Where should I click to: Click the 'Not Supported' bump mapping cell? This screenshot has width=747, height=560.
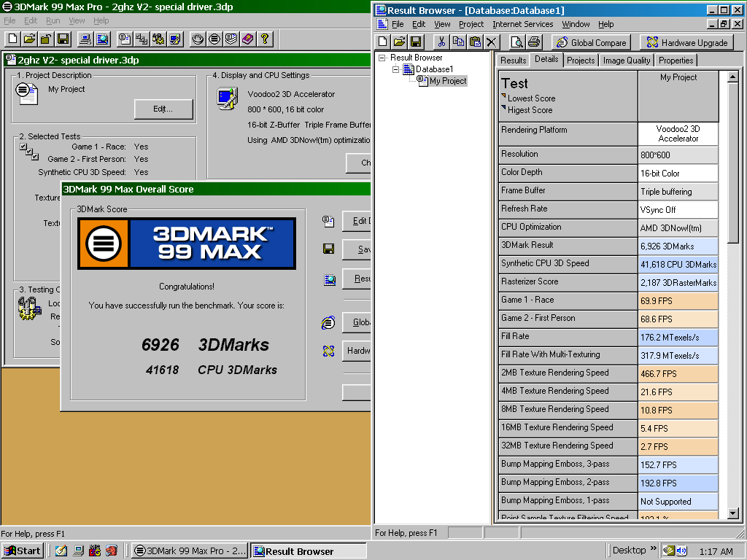pos(678,501)
